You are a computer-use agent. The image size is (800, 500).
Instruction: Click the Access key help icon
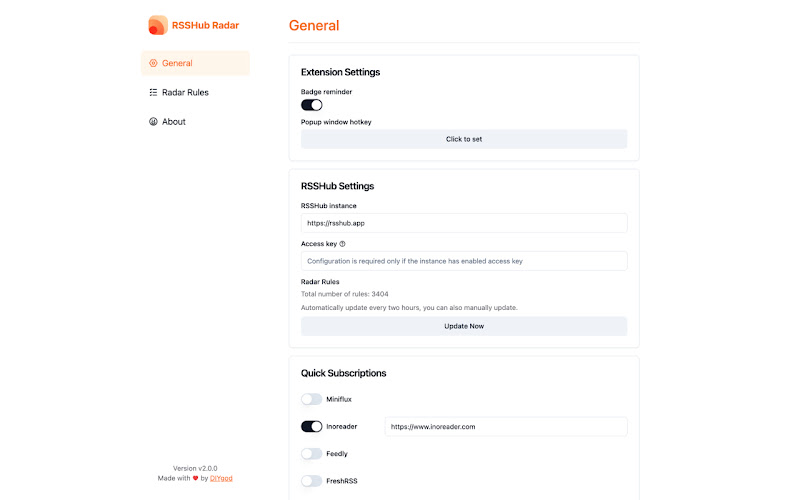(x=342, y=244)
